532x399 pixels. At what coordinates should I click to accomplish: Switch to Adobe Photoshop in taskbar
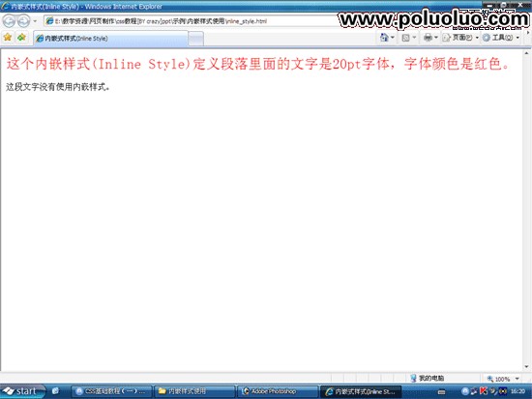pos(278,391)
